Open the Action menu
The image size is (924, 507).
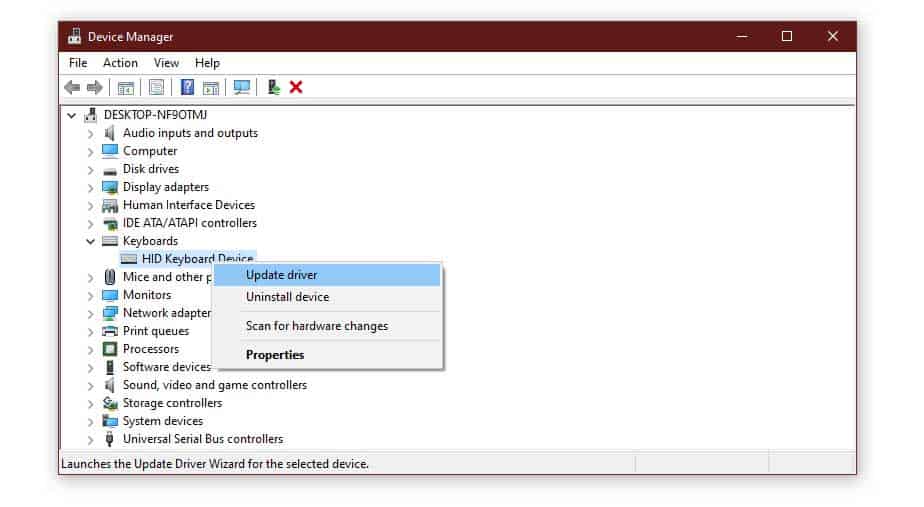tap(120, 63)
